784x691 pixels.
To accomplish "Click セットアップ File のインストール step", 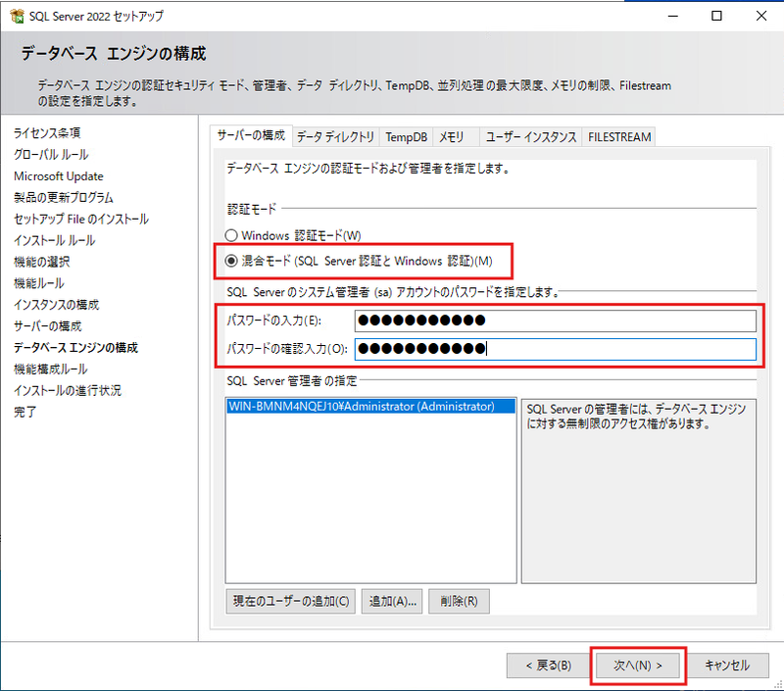I will [x=81, y=219].
